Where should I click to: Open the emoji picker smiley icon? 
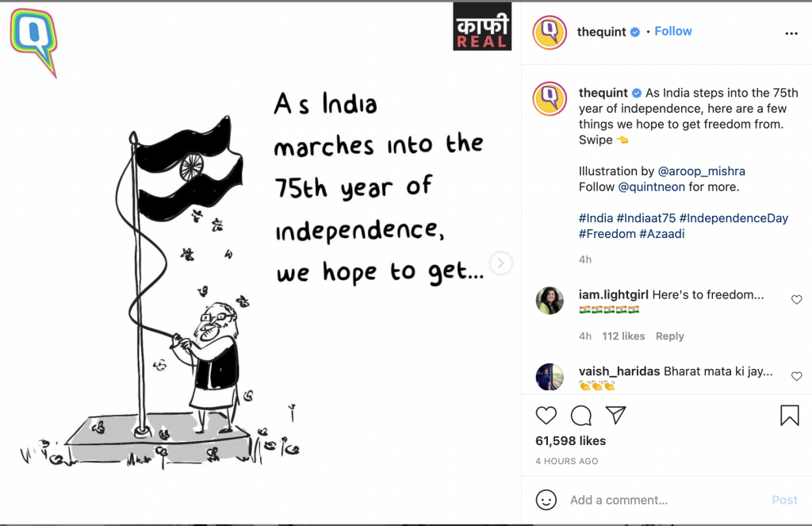[546, 500]
